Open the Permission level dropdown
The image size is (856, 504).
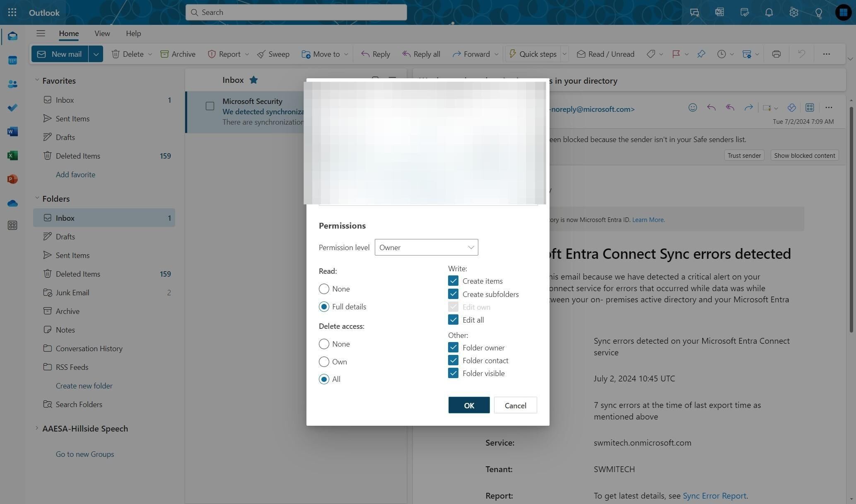click(x=426, y=247)
